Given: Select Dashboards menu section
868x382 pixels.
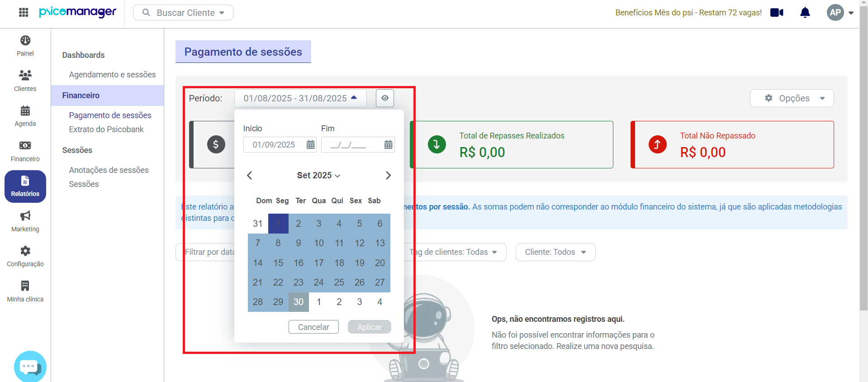Looking at the screenshot, I should (x=83, y=55).
